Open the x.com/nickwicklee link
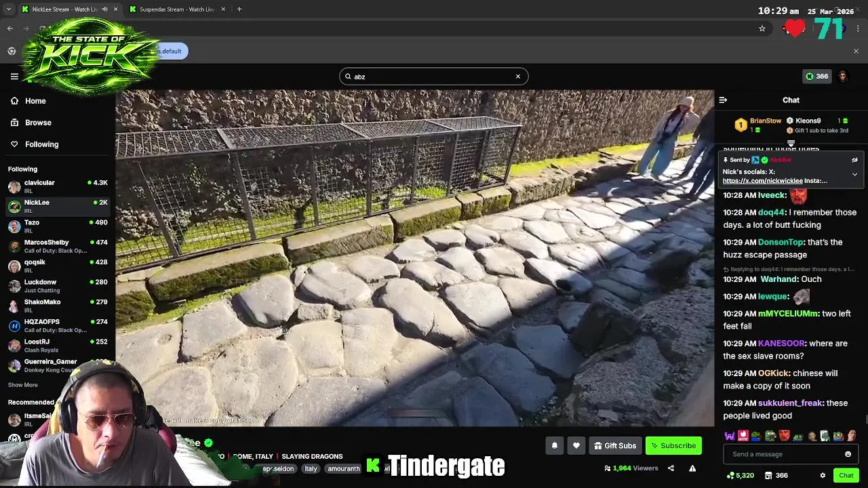The width and height of the screenshot is (868, 488). (763, 181)
